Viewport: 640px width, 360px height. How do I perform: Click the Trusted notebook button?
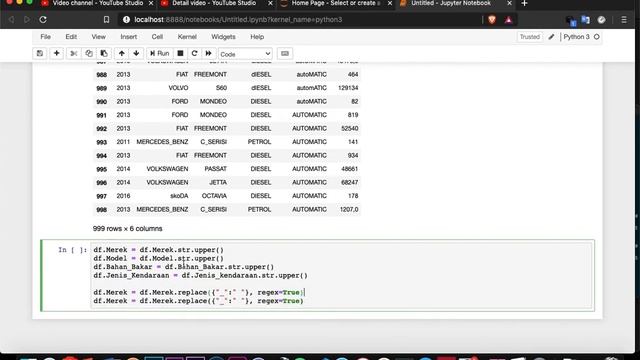530,37
